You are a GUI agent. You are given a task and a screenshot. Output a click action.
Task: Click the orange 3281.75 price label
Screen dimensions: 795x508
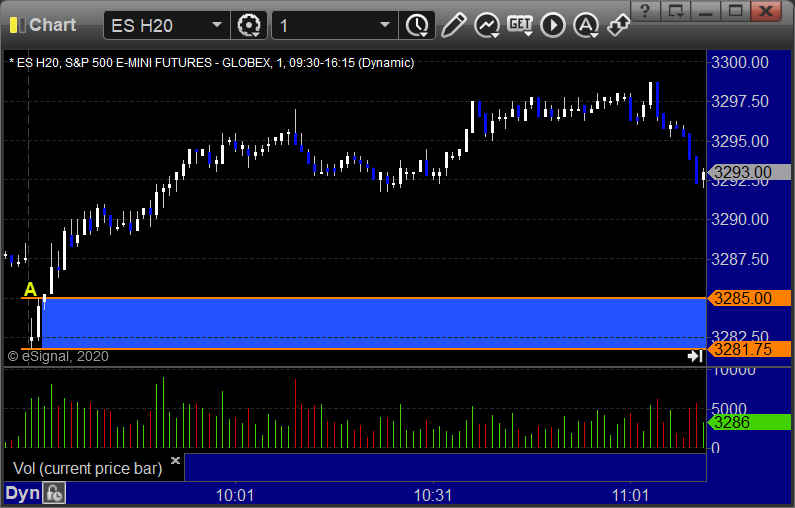(749, 349)
